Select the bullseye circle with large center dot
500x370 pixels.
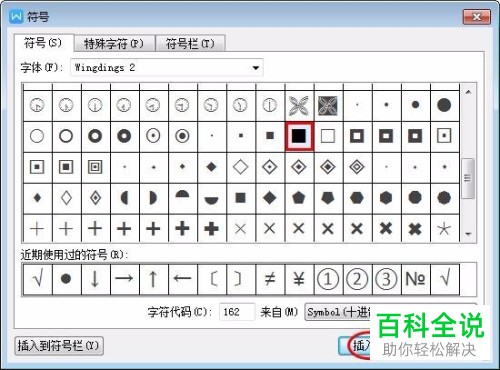tap(182, 136)
